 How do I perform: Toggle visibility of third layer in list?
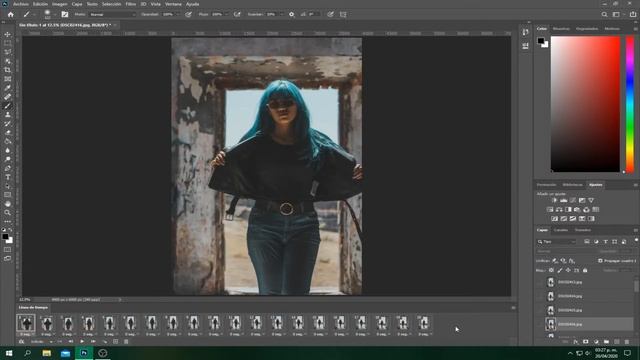pyautogui.click(x=540, y=310)
